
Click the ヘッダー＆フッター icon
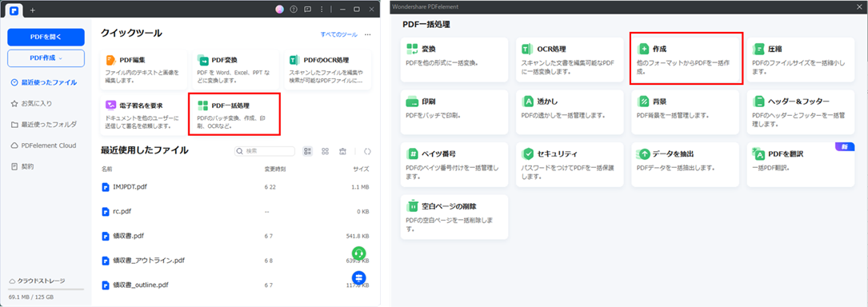(x=759, y=102)
